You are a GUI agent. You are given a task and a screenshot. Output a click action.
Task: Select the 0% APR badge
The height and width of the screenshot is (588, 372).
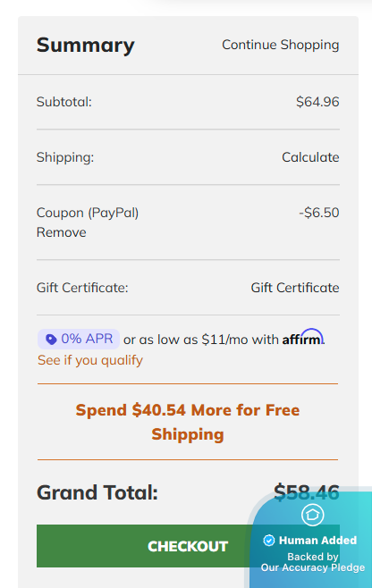tap(79, 339)
